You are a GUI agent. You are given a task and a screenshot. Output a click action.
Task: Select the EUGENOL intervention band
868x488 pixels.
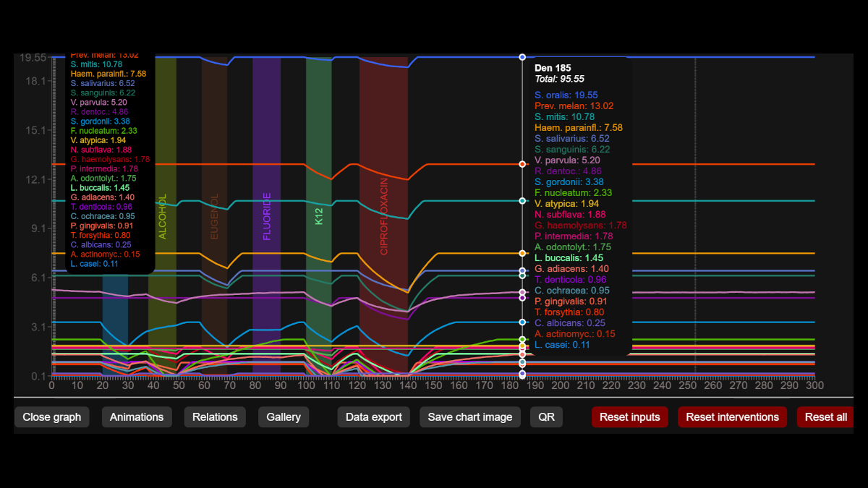[214, 217]
